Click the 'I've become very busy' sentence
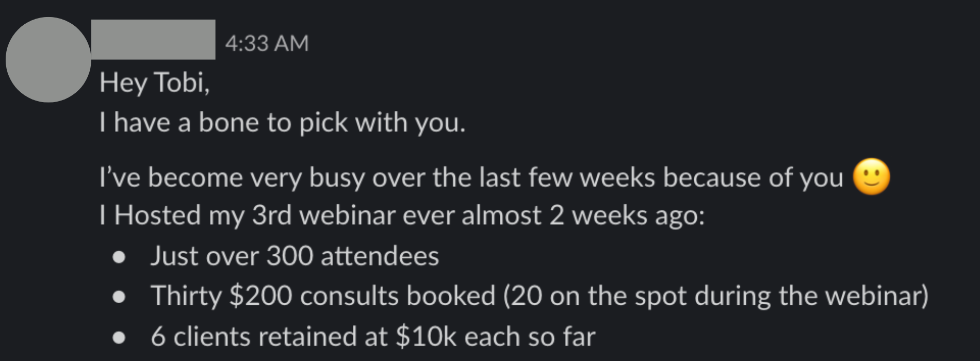980x361 pixels. point(471,177)
